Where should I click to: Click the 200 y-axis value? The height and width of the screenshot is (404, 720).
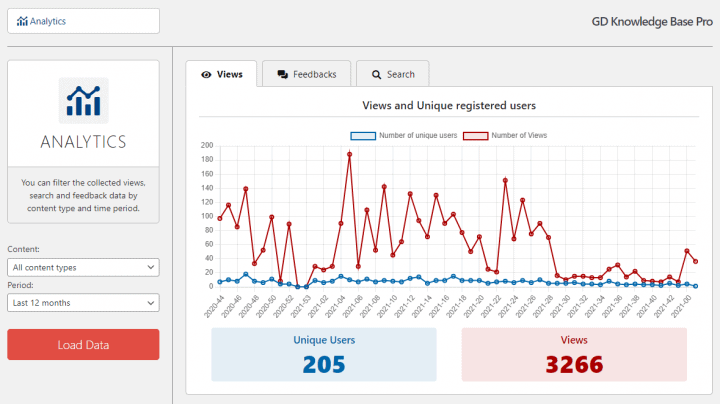coord(207,145)
